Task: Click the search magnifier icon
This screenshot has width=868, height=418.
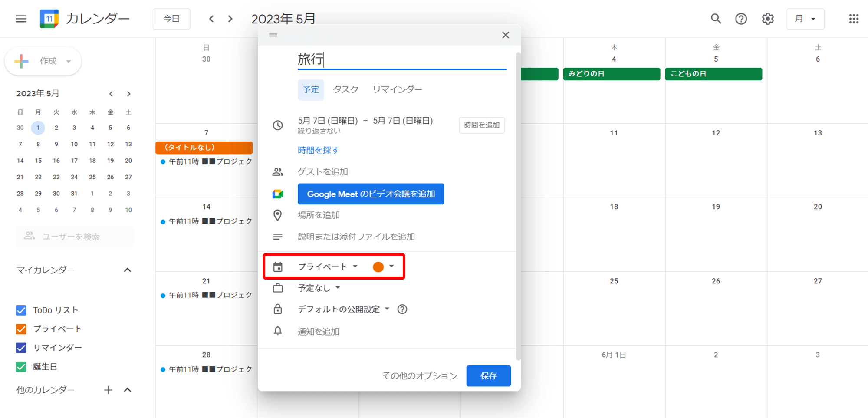Action: tap(716, 19)
